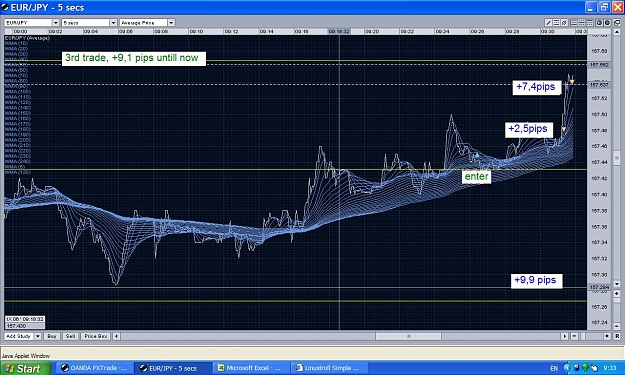625x375 pixels.
Task: Click the price axis scrollbar thumb
Action: coord(617,158)
